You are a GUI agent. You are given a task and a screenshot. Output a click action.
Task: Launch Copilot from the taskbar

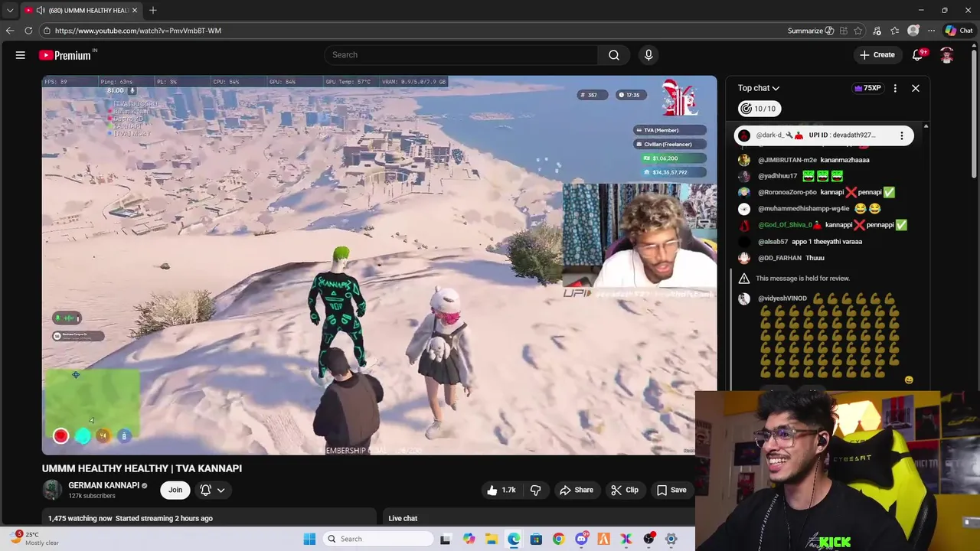469,539
